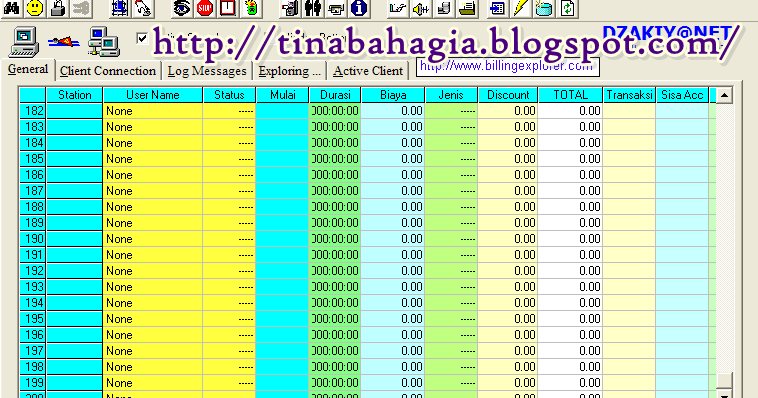Open the billingexplorer.com link
Viewport: 758px width, 398px height.
[x=508, y=67]
